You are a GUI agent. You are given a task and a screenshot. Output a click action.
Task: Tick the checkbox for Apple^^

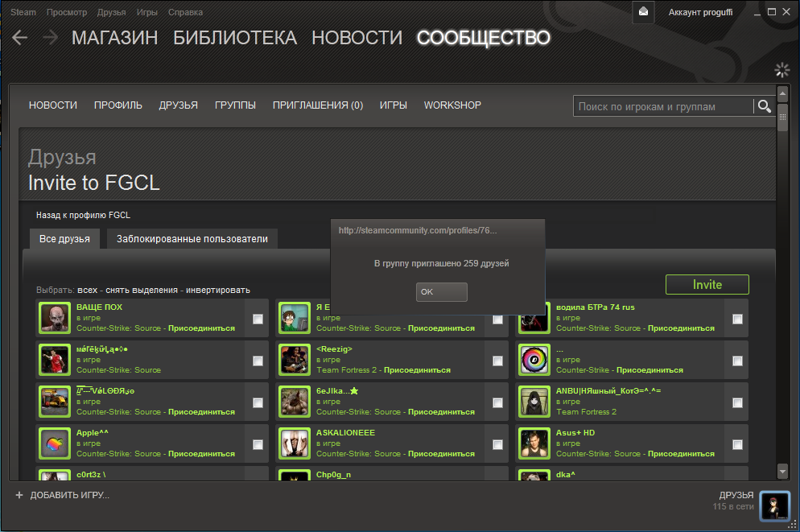(x=258, y=444)
